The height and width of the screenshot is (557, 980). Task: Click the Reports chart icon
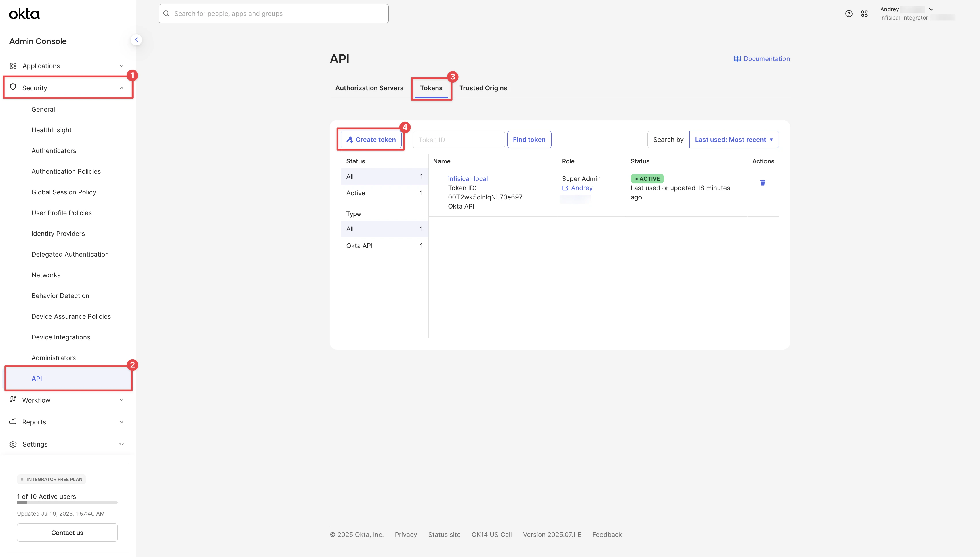(13, 421)
